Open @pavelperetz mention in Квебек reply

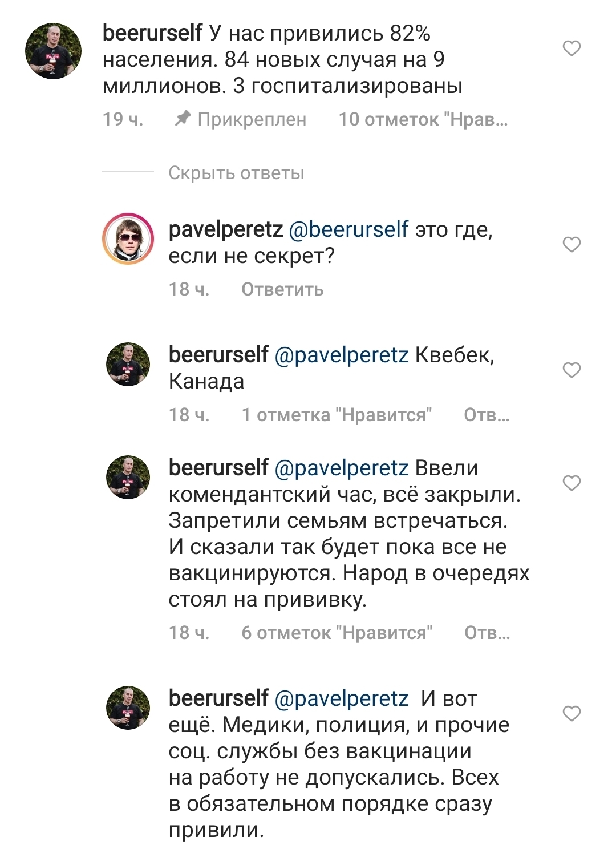[x=341, y=355]
